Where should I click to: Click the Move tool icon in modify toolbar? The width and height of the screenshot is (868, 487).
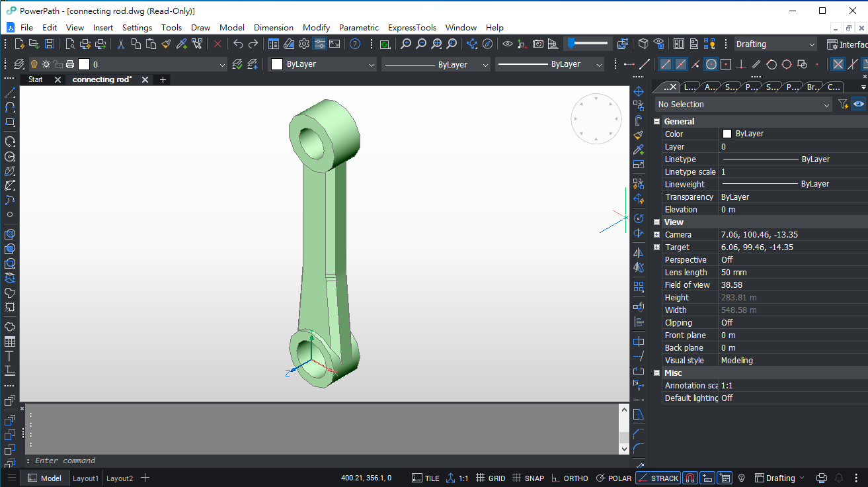point(639,91)
